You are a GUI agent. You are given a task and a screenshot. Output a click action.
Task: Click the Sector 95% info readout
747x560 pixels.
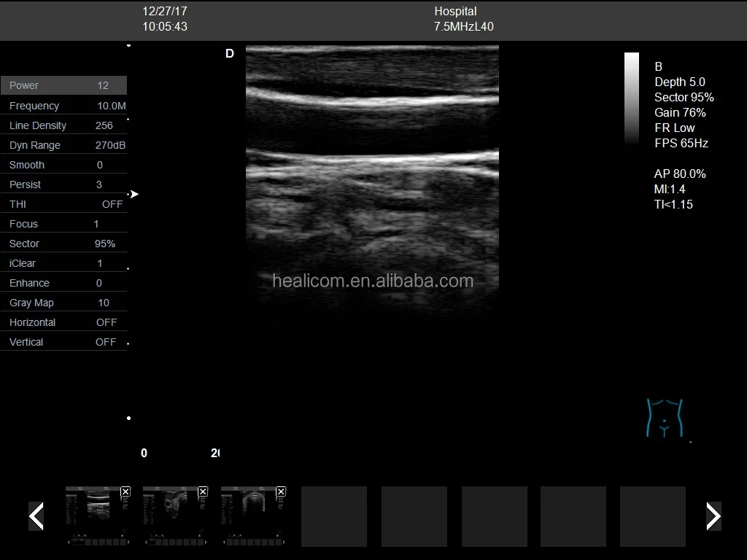point(684,97)
